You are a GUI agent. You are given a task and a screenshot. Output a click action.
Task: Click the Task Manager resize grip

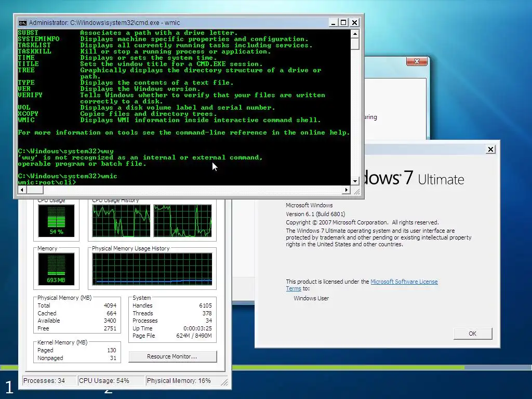click(224, 382)
